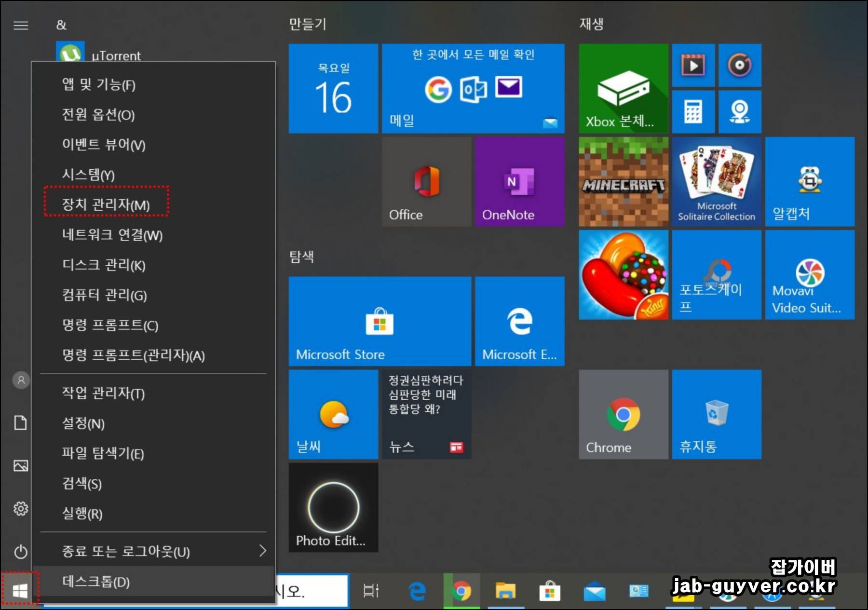
Task: Open 이벤트 뷰어(V)
Action: (153, 145)
